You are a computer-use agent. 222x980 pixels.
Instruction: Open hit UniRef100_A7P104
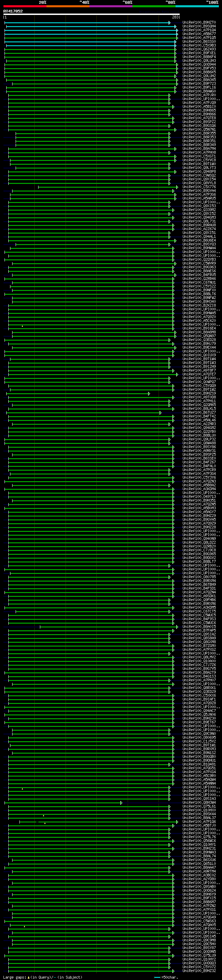pos(199,30)
